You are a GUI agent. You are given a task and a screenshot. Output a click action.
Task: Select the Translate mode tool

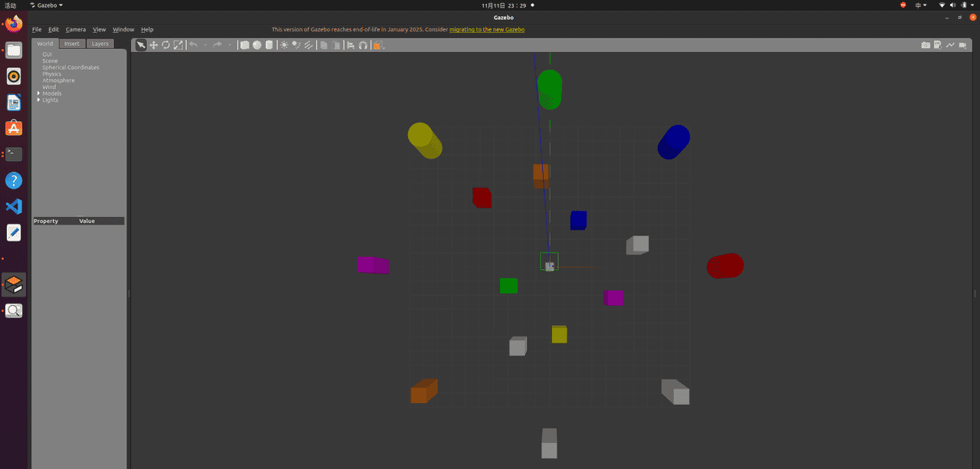[x=153, y=45]
